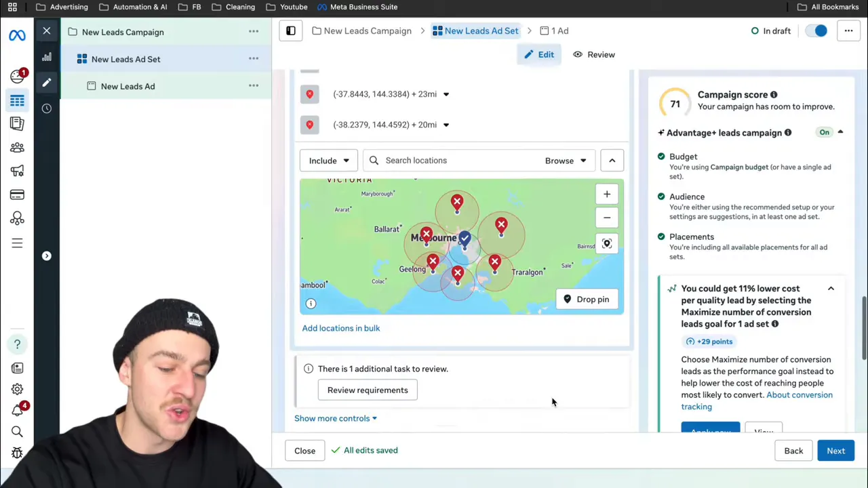Click the Campaign score info icon
Image resolution: width=868 pixels, height=488 pixels.
(x=774, y=95)
